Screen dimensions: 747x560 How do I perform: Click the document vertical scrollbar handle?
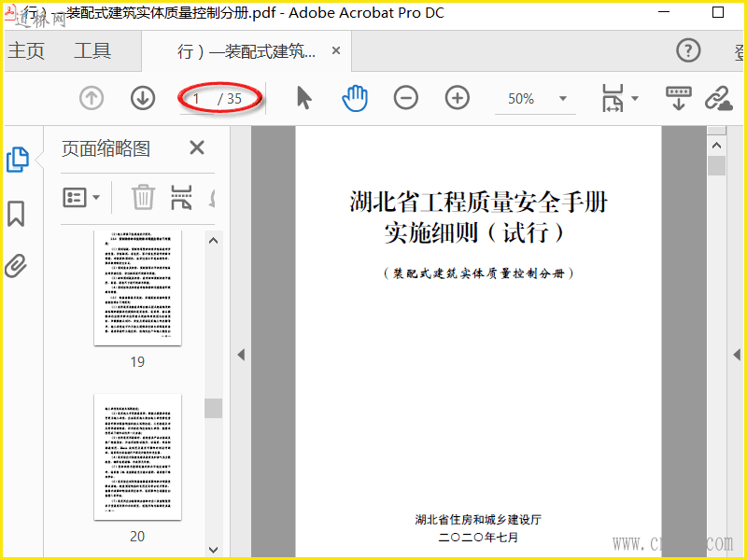pyautogui.click(x=716, y=166)
